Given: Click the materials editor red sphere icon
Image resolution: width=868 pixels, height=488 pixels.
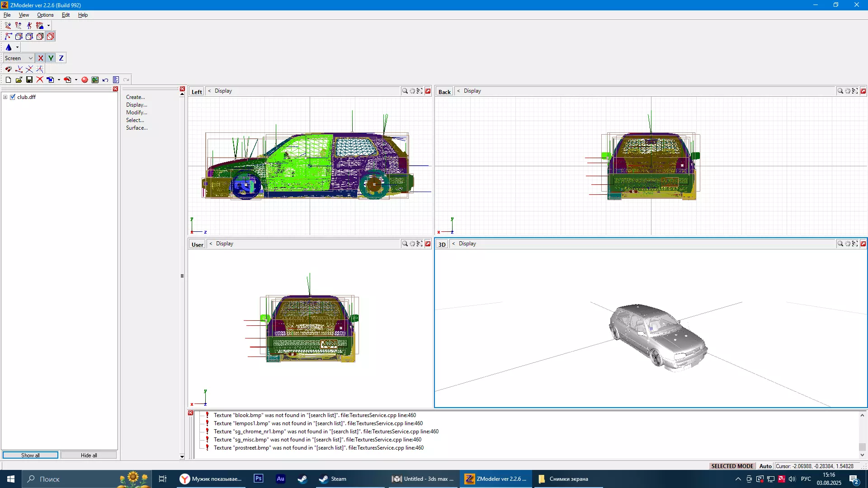Looking at the screenshot, I should click(85, 80).
